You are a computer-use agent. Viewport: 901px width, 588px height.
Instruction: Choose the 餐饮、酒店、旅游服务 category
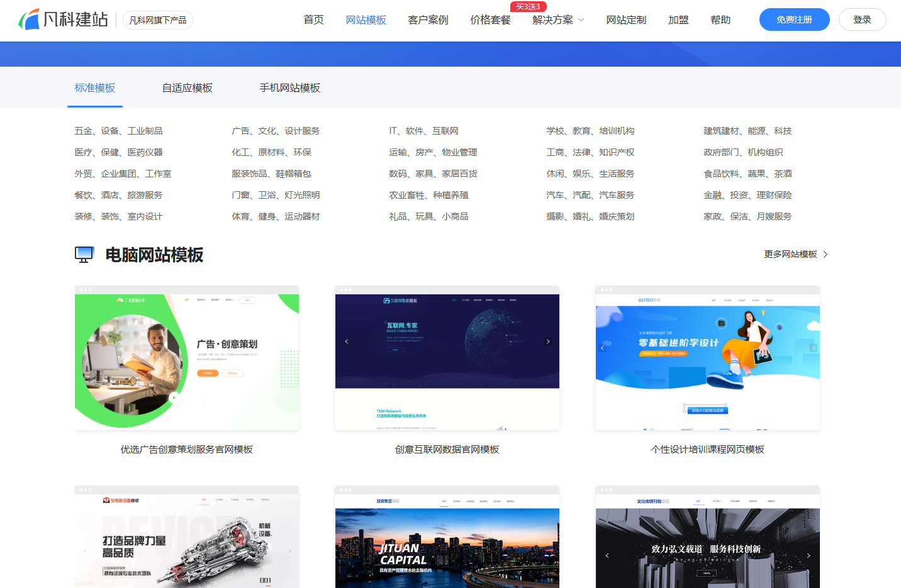[x=118, y=195]
